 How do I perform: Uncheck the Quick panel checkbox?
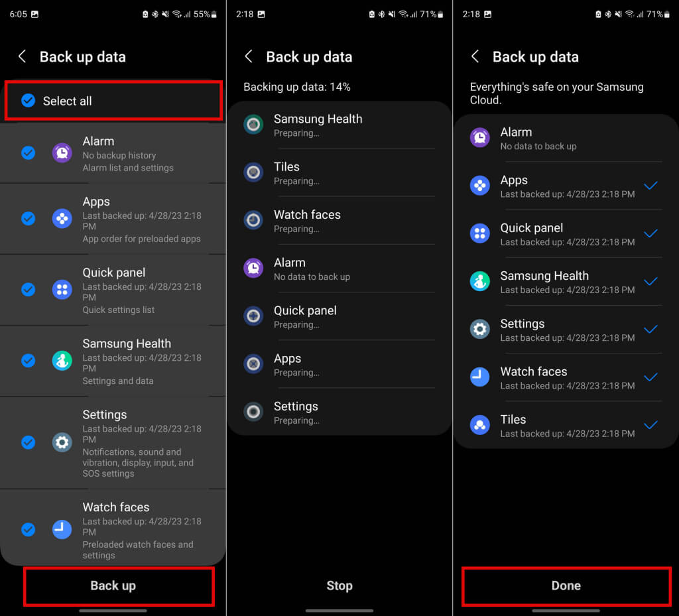pyautogui.click(x=28, y=289)
